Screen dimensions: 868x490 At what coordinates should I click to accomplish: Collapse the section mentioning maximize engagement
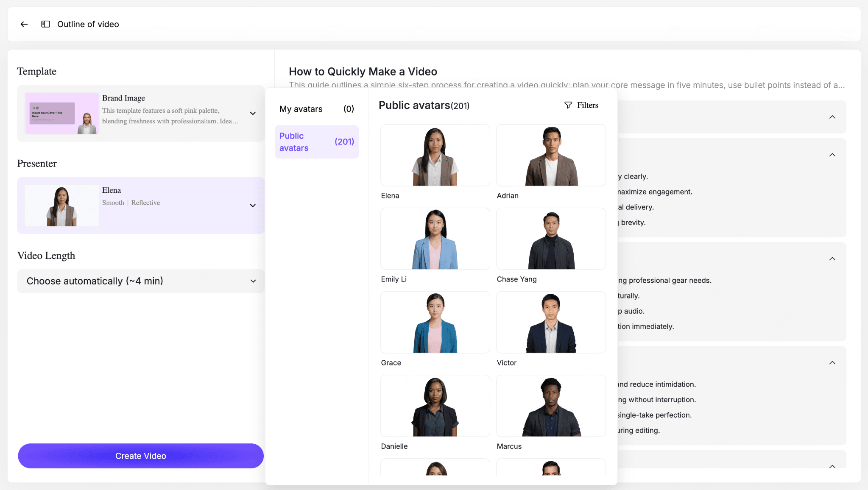832,155
